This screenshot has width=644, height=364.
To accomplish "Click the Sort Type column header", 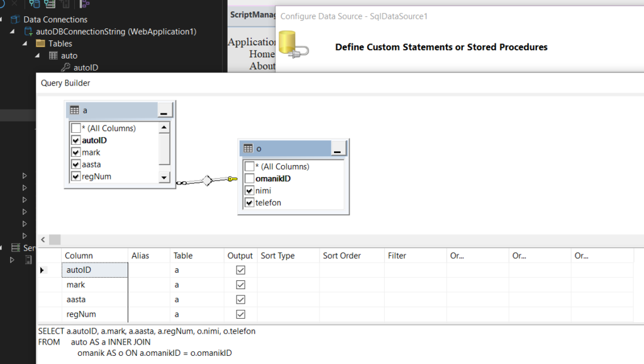I will (x=277, y=256).
